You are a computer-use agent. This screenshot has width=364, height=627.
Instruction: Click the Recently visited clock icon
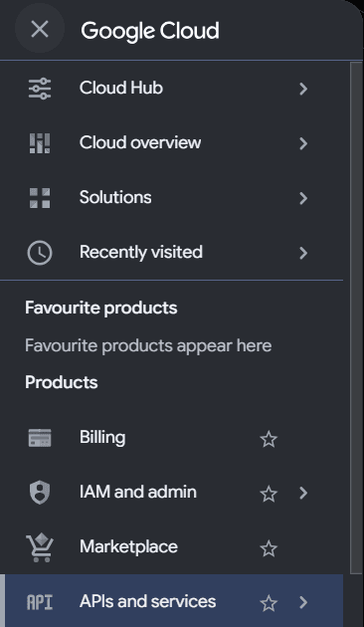point(40,253)
